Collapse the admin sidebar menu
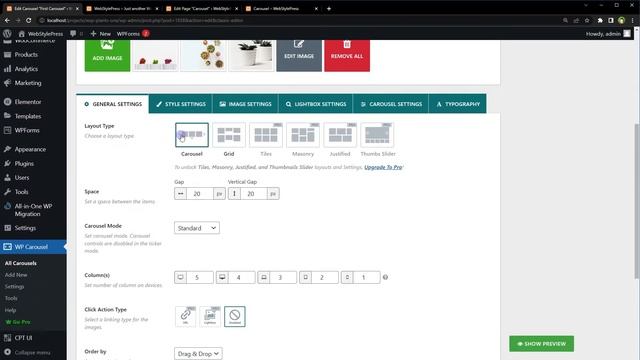Viewport: 640px width, 360px height. point(27,352)
